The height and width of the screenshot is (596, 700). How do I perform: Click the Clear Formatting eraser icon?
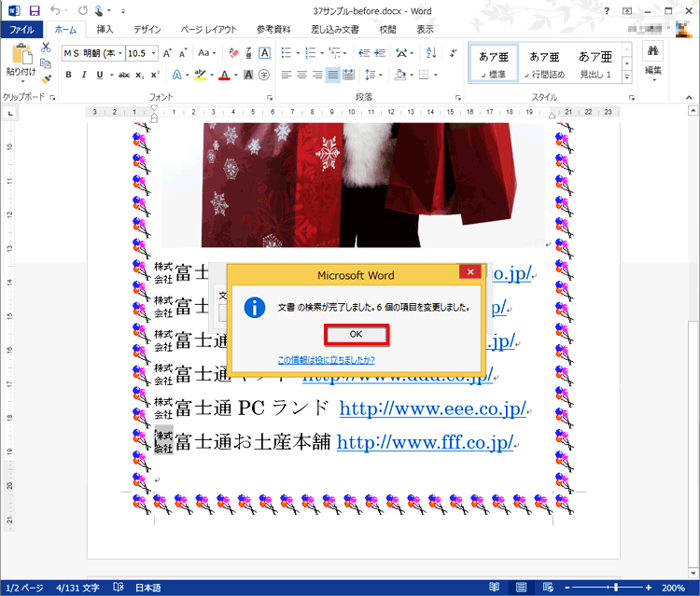(233, 53)
